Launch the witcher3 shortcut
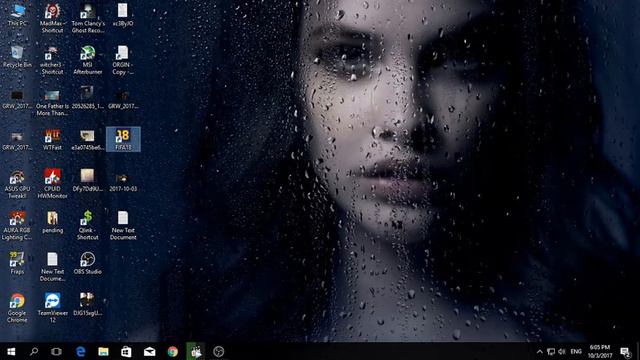 pyautogui.click(x=52, y=60)
